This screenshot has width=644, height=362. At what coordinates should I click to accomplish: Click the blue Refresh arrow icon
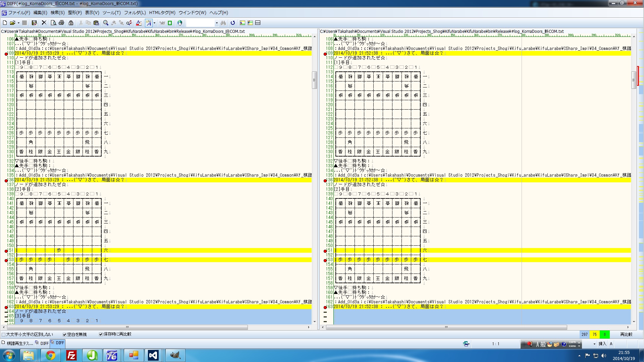(233, 23)
